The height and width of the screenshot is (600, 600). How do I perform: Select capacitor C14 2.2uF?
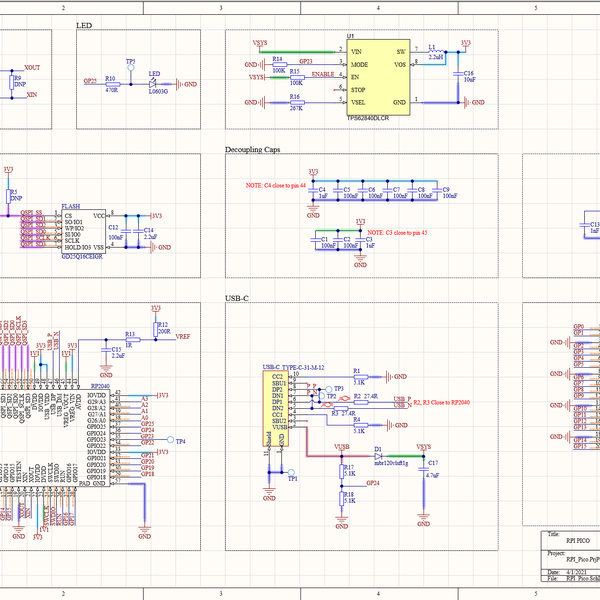pos(138,232)
